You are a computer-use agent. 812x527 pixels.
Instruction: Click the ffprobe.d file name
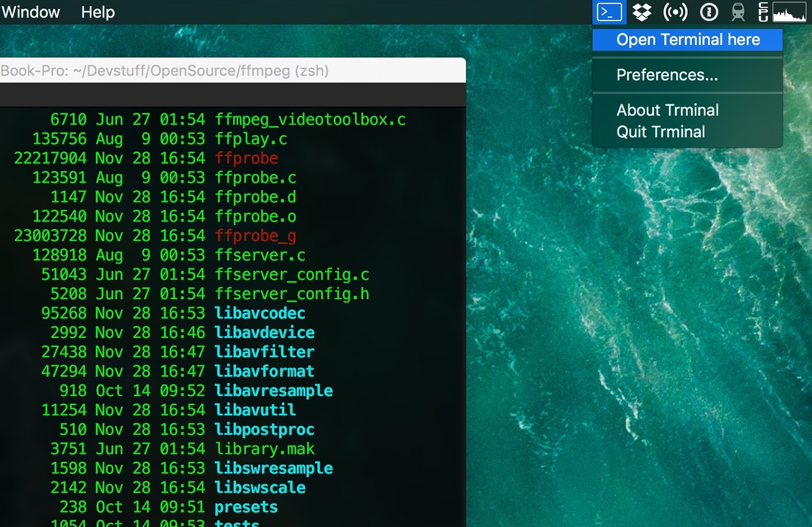click(x=255, y=197)
